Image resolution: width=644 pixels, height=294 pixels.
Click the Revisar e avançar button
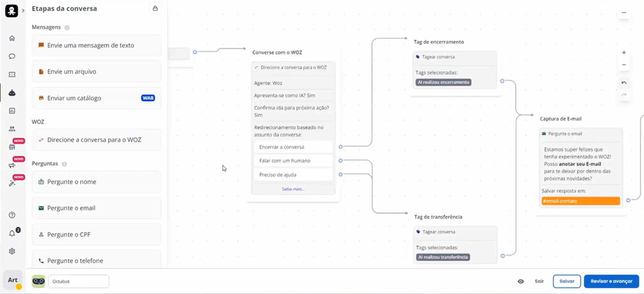tap(611, 281)
